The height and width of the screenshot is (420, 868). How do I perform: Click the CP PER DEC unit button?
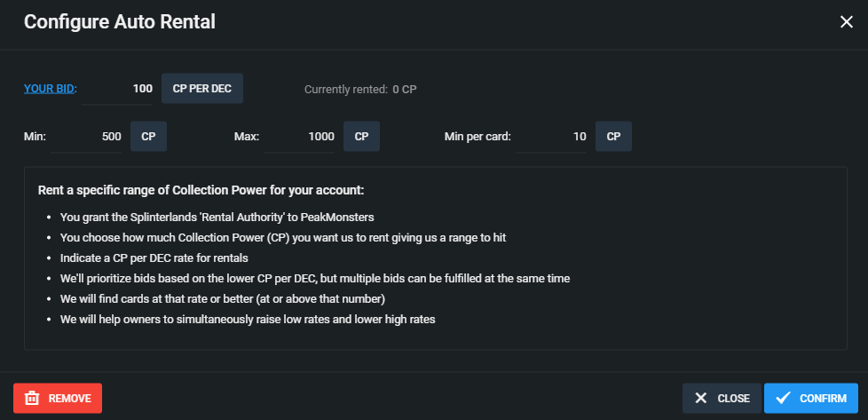coord(202,89)
